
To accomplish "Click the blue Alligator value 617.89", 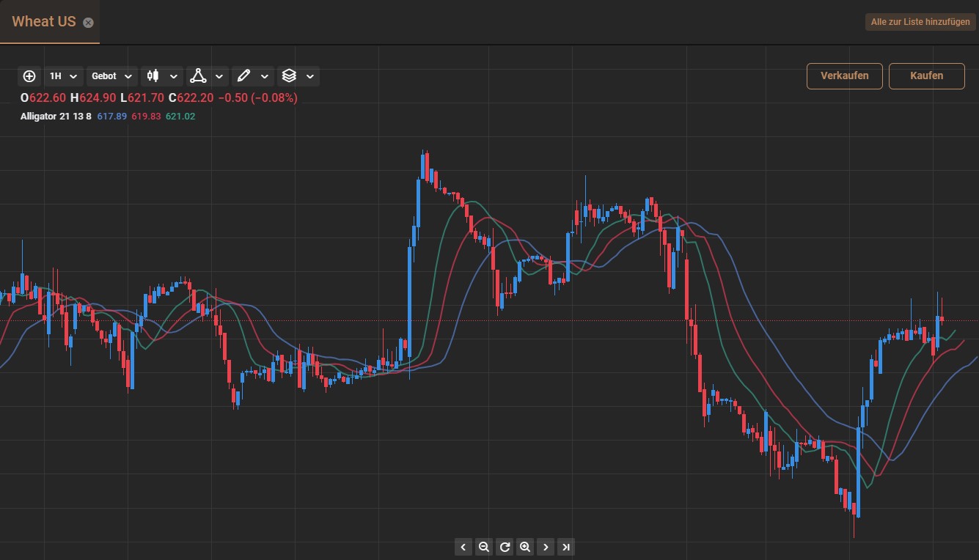I will pyautogui.click(x=112, y=116).
